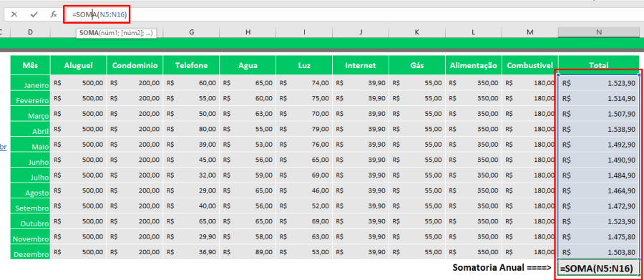Select column H header
This screenshot has height=280, width=644.
248,32
